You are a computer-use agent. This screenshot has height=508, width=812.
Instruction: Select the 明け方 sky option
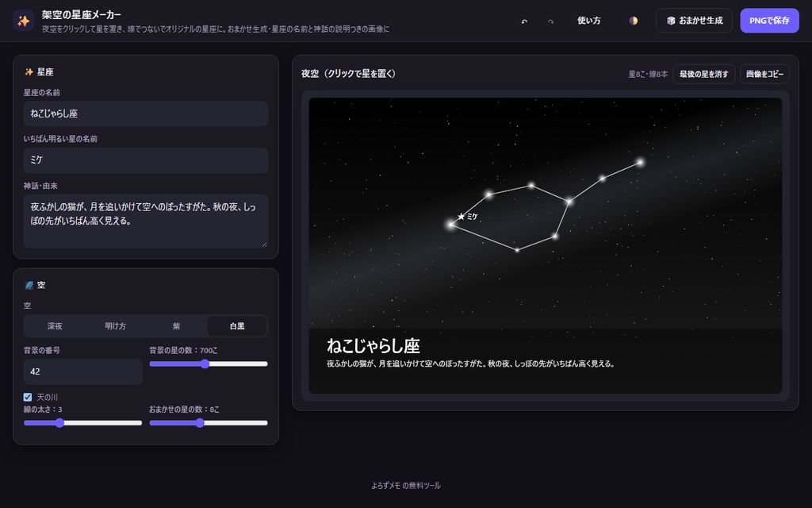pyautogui.click(x=116, y=326)
